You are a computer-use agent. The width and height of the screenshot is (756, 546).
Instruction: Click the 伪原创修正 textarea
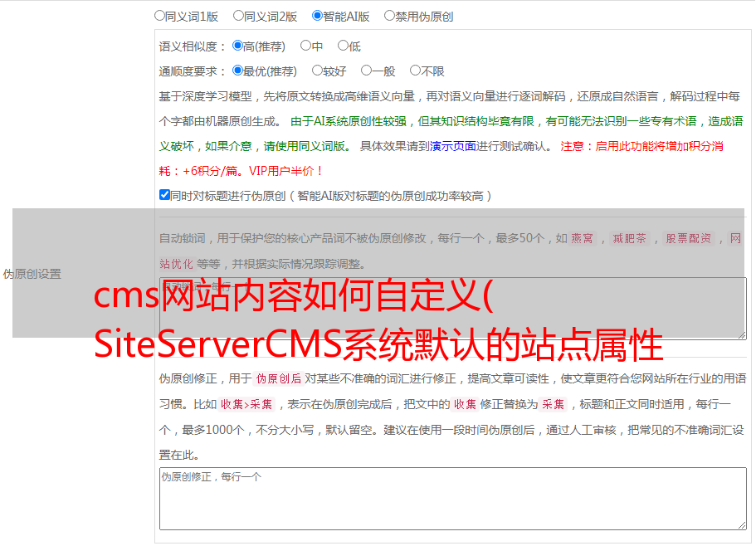pos(453,499)
